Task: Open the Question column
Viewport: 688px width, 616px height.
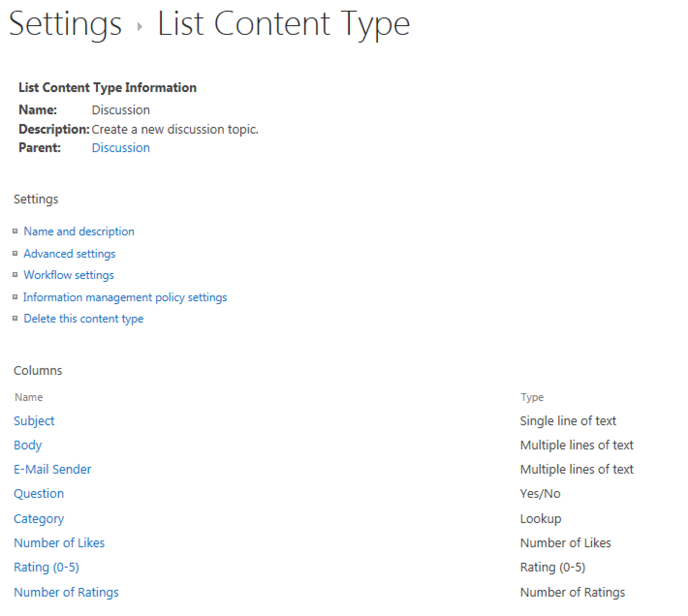Action: pos(39,493)
